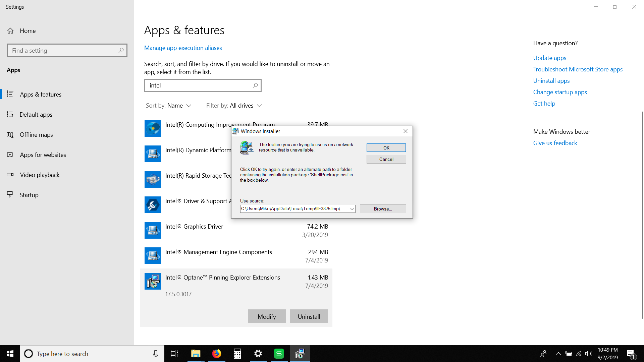The image size is (644, 362).
Task: Go to Default apps section
Action: (36, 115)
